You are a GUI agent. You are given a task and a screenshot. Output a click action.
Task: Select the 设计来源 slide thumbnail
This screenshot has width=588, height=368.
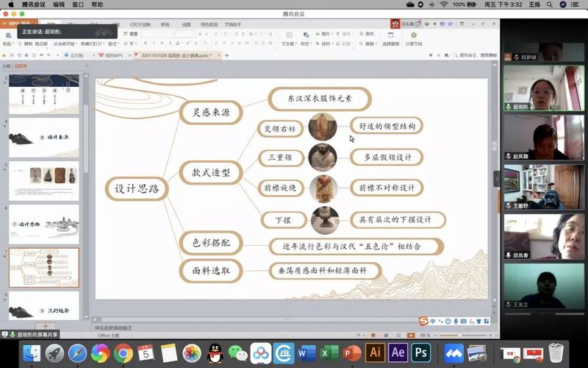click(44, 138)
